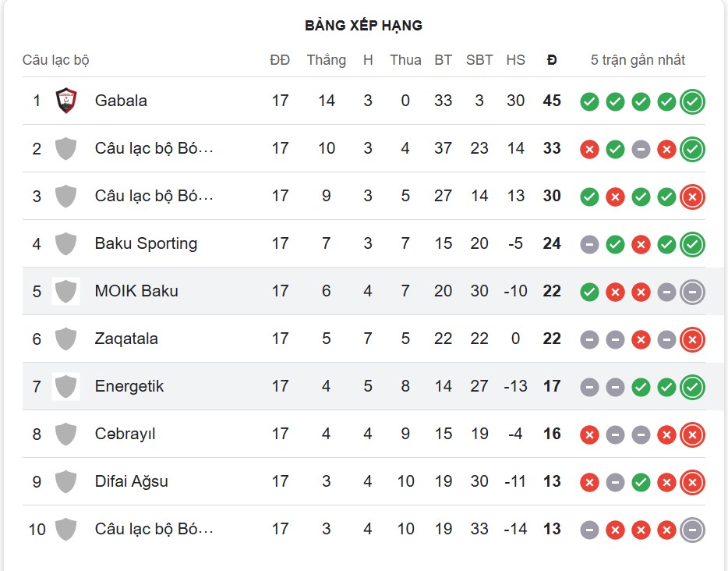Viewport: 728px width, 571px height.
Task: Click the HS goal difference header
Action: point(515,60)
